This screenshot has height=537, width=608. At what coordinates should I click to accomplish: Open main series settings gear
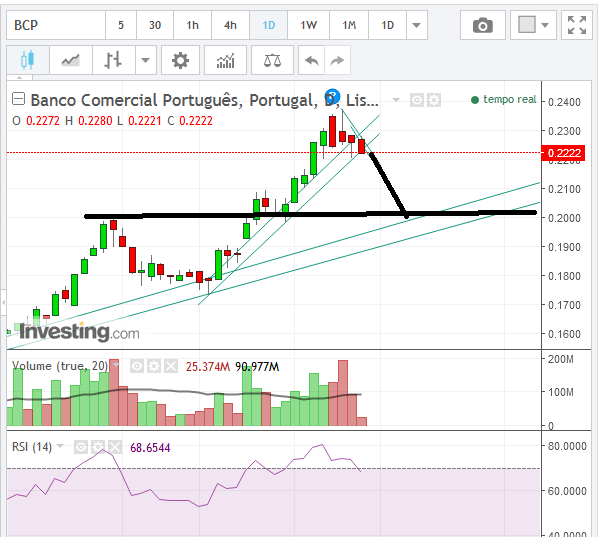[434, 100]
